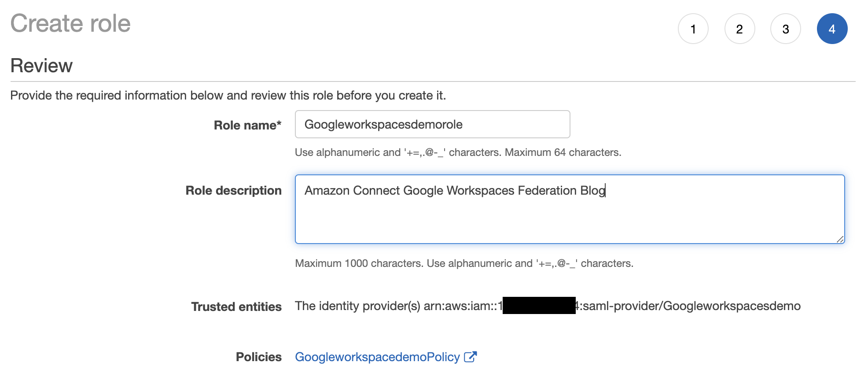Go to wizard step 1 circle
This screenshot has width=868, height=377.
click(x=693, y=29)
